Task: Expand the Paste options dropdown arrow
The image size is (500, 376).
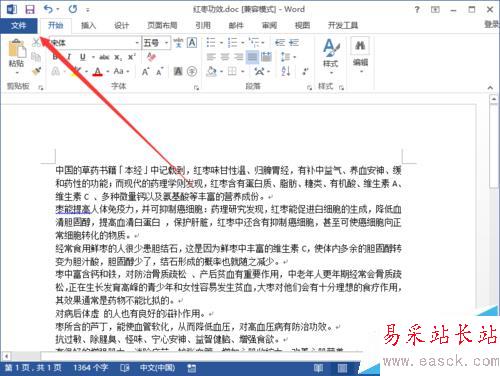Action: click(17, 72)
